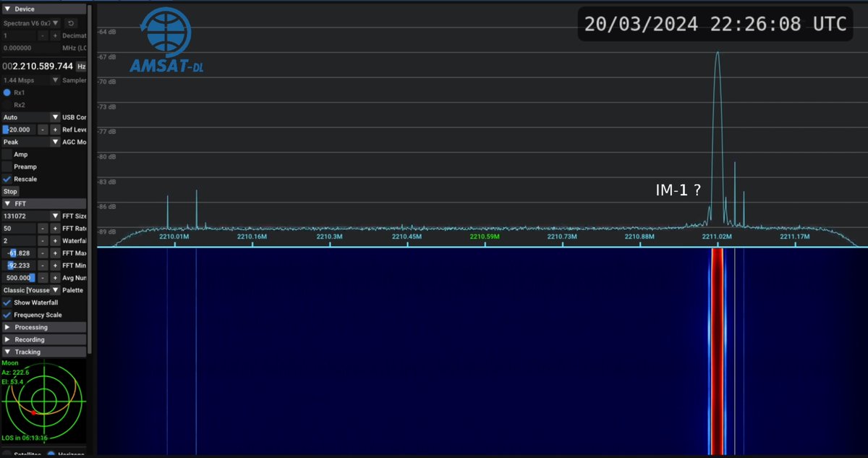Click the Waterfall value 2 field

click(19, 241)
